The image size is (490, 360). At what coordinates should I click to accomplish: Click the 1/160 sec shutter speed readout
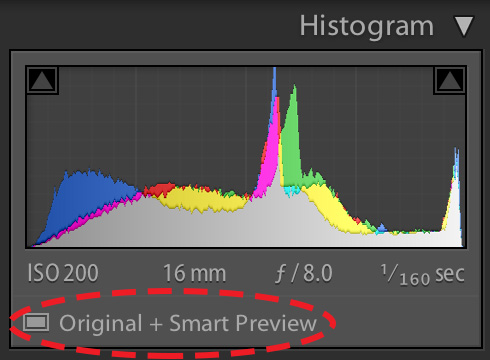tap(423, 275)
